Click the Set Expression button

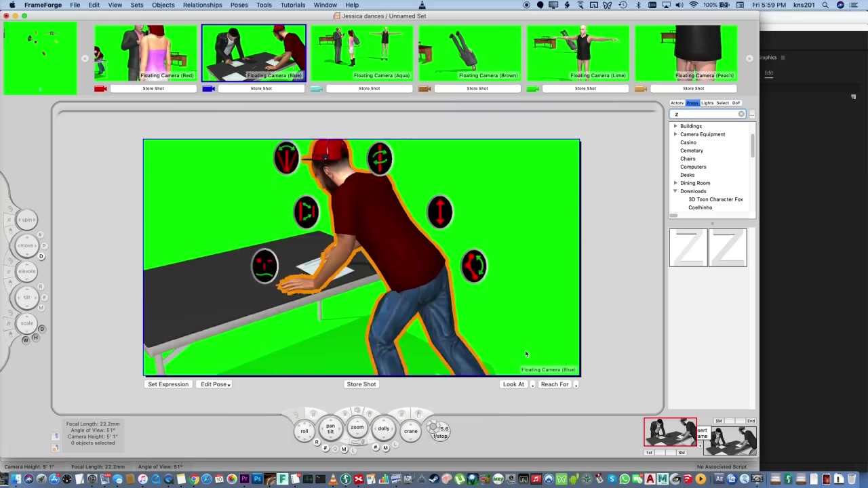(168, 384)
